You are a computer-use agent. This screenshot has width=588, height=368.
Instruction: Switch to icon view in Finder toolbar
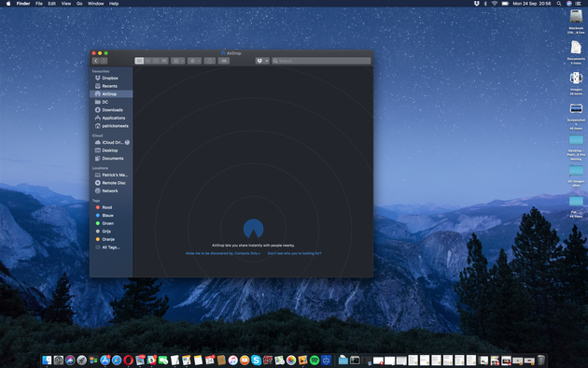click(139, 61)
